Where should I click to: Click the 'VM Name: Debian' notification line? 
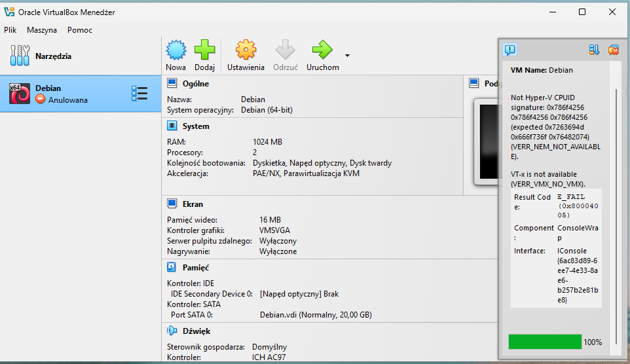tap(542, 70)
